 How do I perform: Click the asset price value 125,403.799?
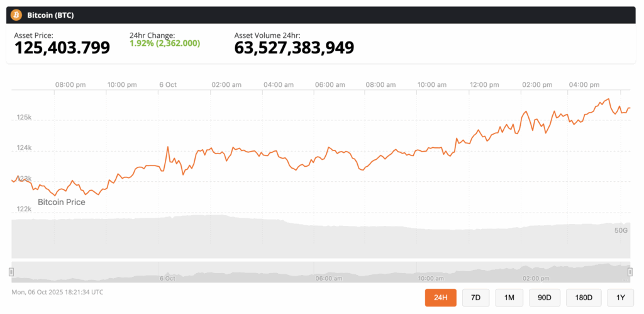pos(62,47)
